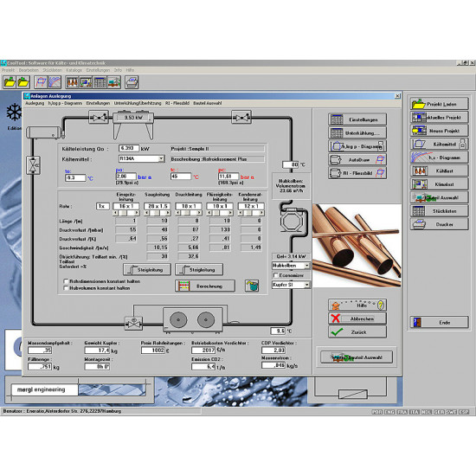The width and height of the screenshot is (476, 476).
Task: Click the copper pipes picture
Action: [357, 246]
